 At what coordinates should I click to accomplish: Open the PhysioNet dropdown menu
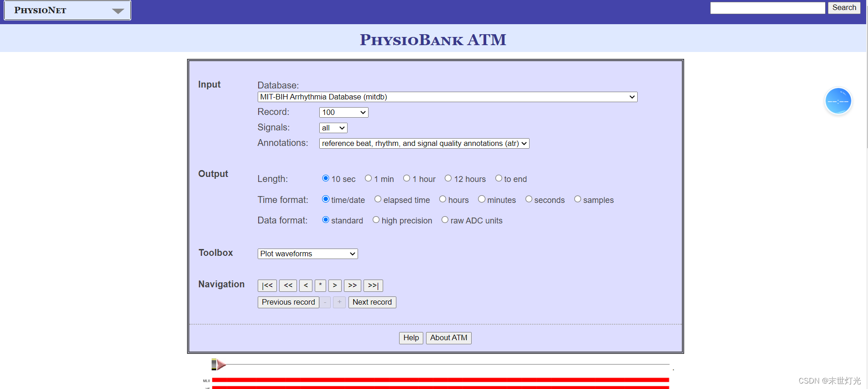(x=68, y=10)
